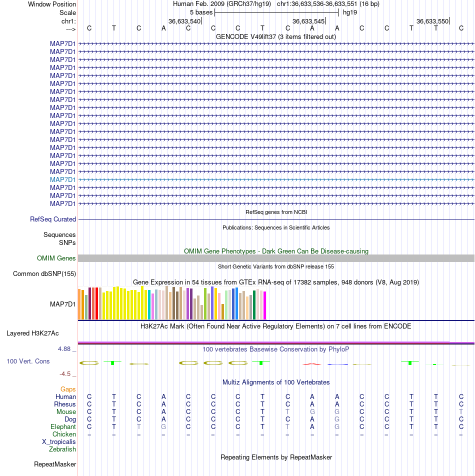Click the X_tropicalis alignment row label
Image resolution: width=475 pixels, height=476 pixels.
pyautogui.click(x=59, y=441)
